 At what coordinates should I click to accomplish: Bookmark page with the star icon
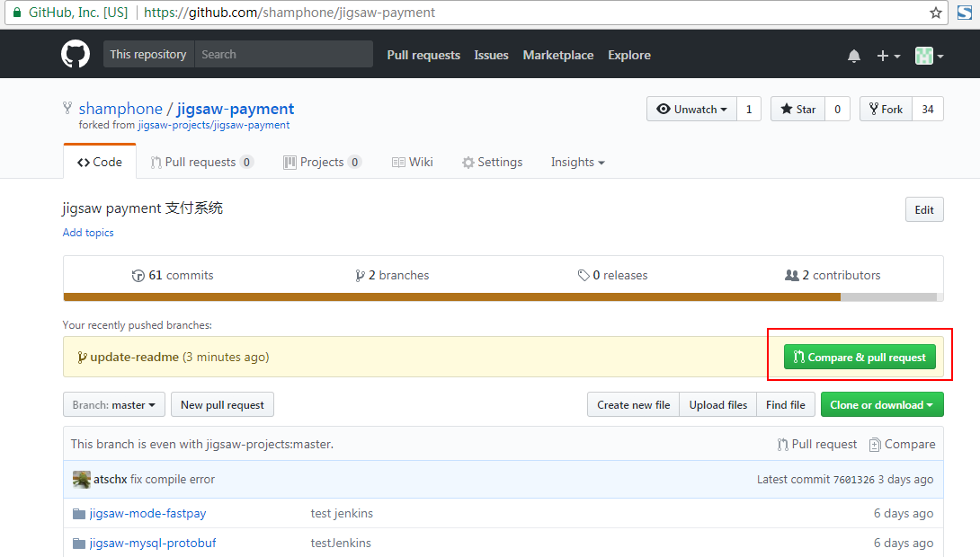(936, 13)
